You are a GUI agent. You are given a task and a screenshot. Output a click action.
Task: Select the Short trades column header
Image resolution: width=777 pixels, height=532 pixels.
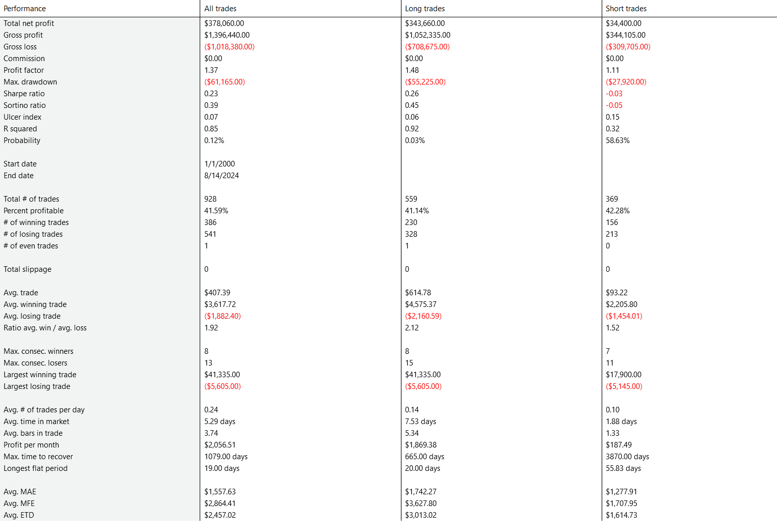(x=626, y=9)
